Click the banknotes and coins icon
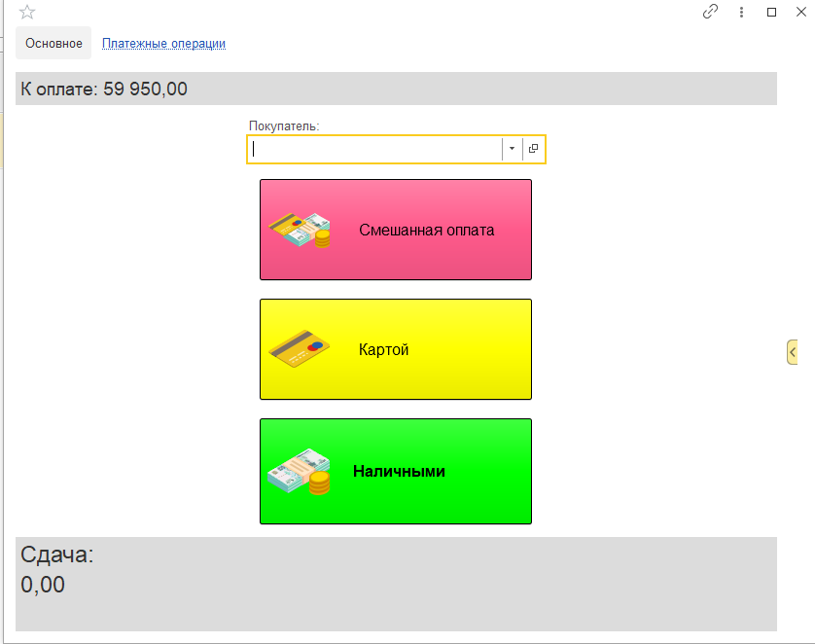 point(300,472)
